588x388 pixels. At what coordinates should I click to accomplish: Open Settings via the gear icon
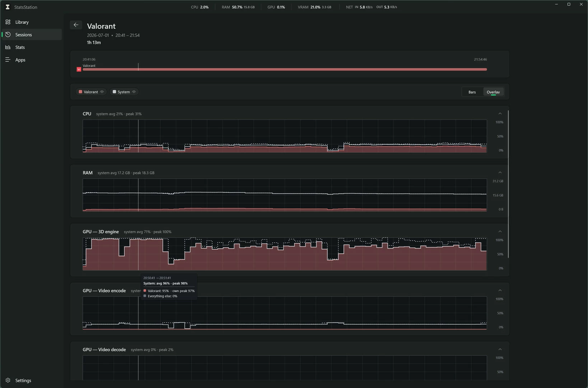pos(8,380)
